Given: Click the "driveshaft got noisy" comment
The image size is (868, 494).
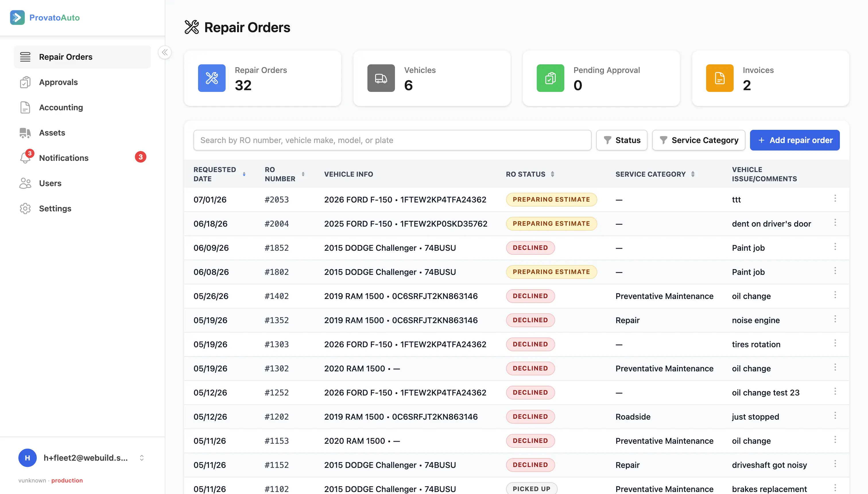Looking at the screenshot, I should [769, 465].
